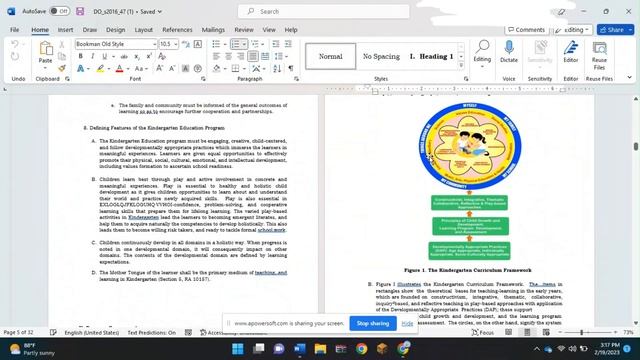Viewport: 640px width, 360px height.
Task: Apply subscript formatting
Action: [x=137, y=56]
